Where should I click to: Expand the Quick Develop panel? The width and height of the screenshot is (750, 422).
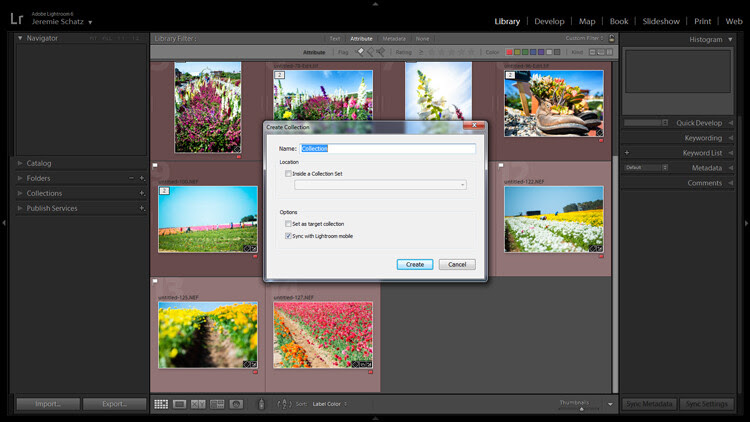(730, 123)
